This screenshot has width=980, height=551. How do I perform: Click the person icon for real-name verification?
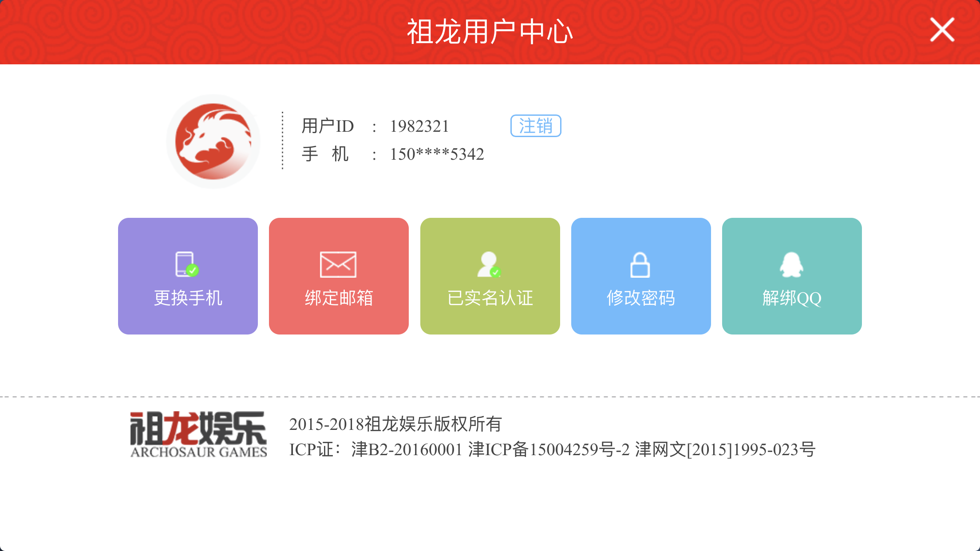(x=489, y=264)
